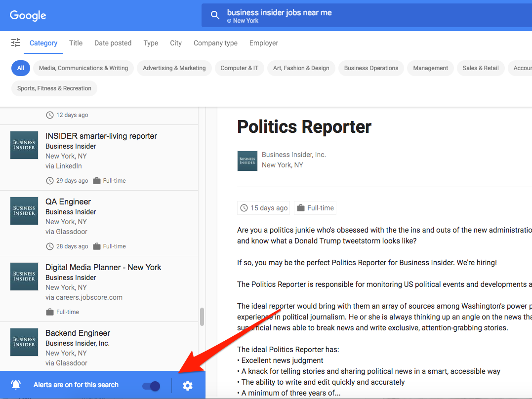Screen dimensions: 532x399
Task: Filter by Advertising & Marketing
Action: tap(174, 68)
